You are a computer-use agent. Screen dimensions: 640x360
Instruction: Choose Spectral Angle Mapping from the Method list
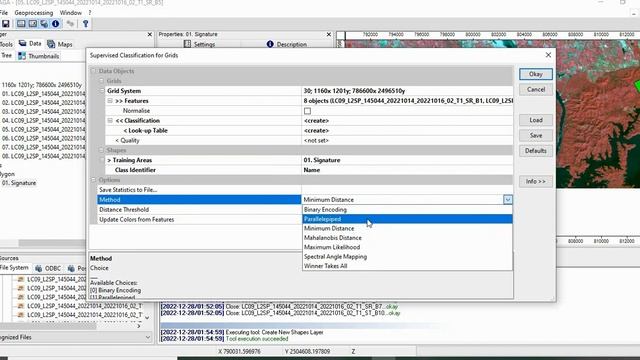407,256
